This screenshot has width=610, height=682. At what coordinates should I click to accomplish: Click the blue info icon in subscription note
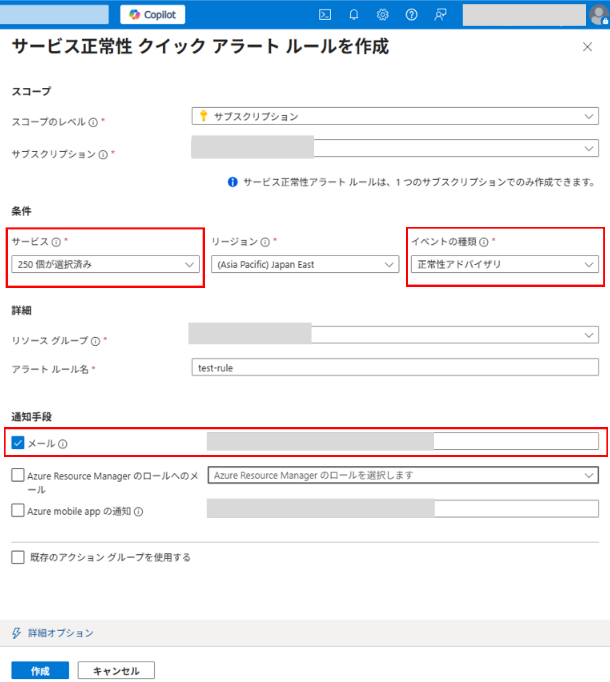[x=233, y=182]
